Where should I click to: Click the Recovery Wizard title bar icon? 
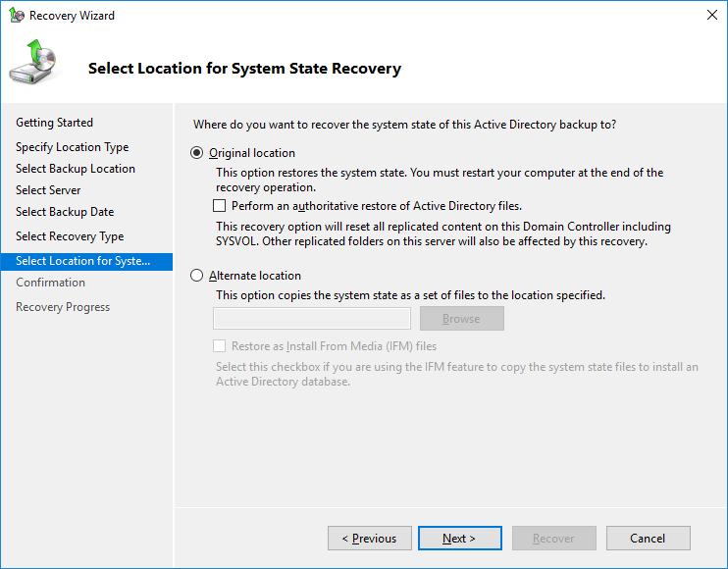[17, 16]
